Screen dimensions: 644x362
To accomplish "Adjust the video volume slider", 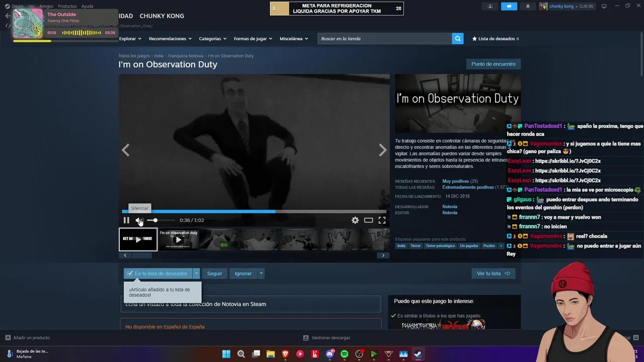I will click(x=161, y=220).
